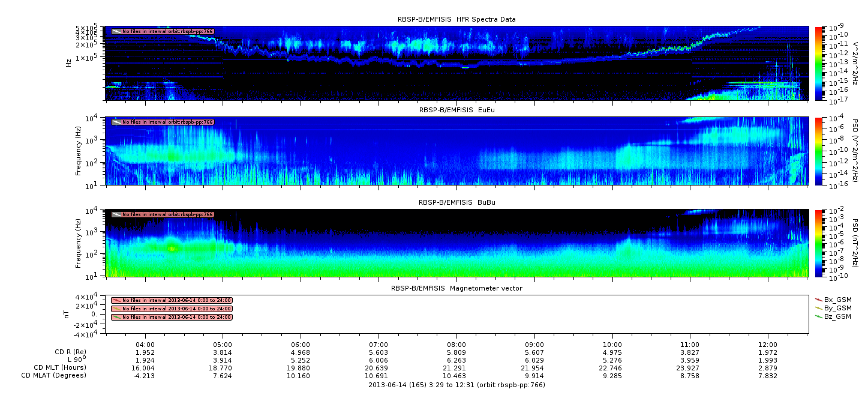This screenshot has width=868, height=395.
Task: Click the EuEu spectrogram plot
Action: point(456,151)
